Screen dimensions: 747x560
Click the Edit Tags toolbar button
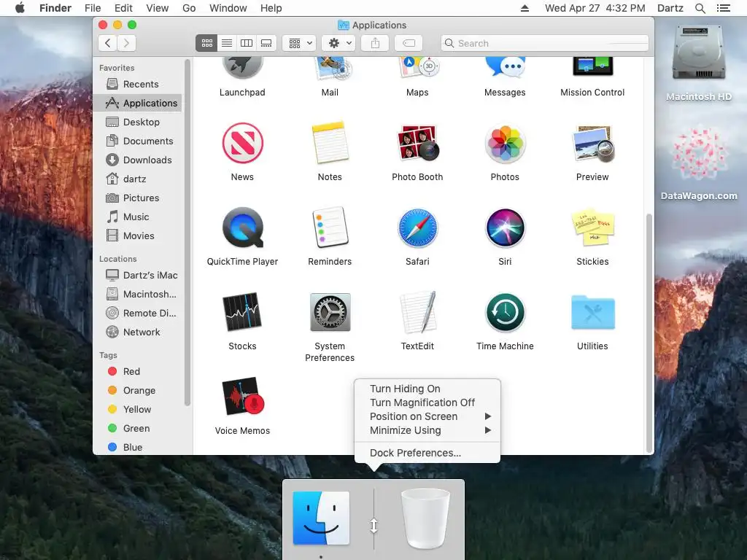click(x=409, y=43)
